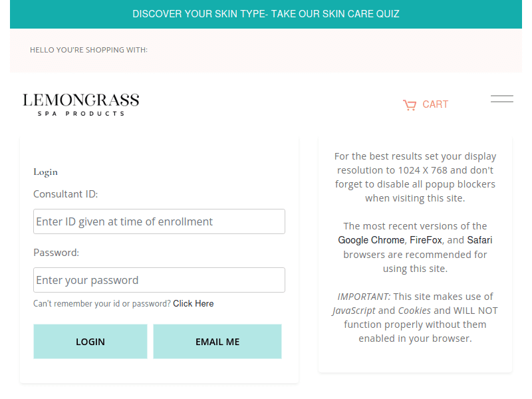Image resolution: width=532 pixels, height=399 pixels.
Task: Click the LOGIN button
Action: coord(90,342)
